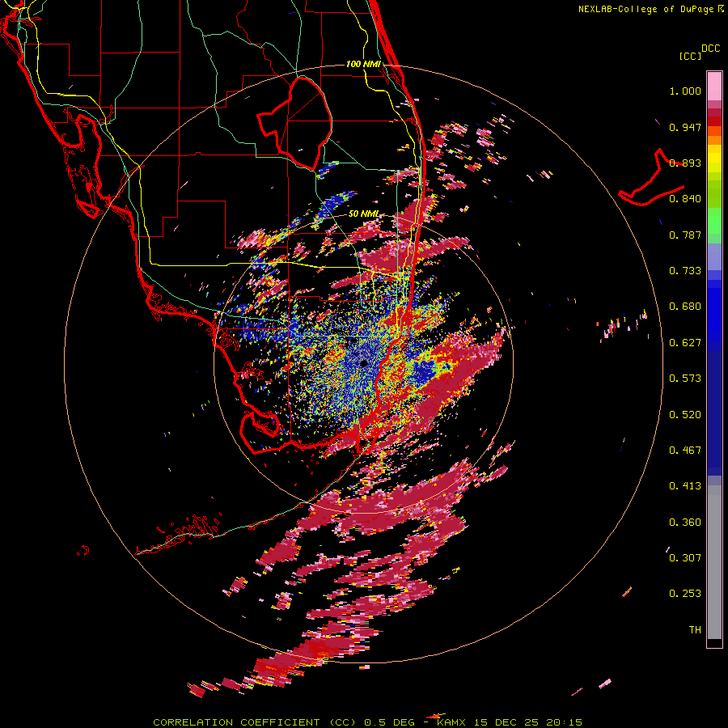Viewport: 728px width, 728px height.
Task: Click the black radar site dot at the rings' center
Action: coord(363,362)
